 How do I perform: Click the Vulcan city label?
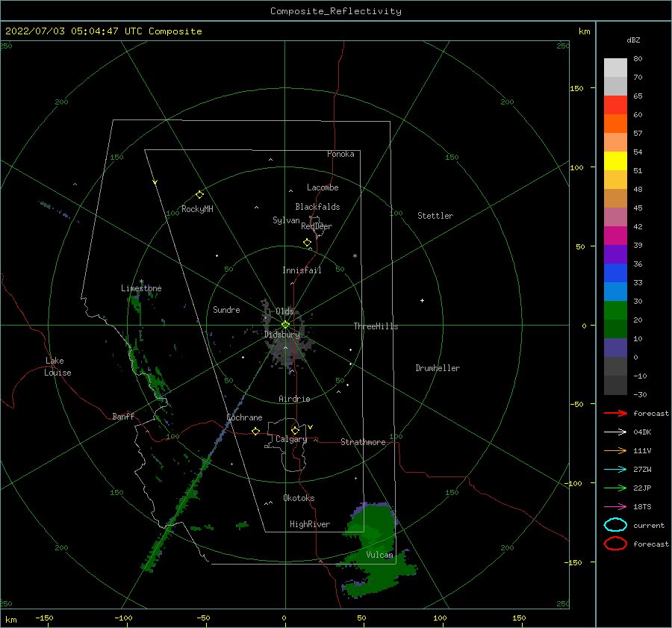(379, 555)
